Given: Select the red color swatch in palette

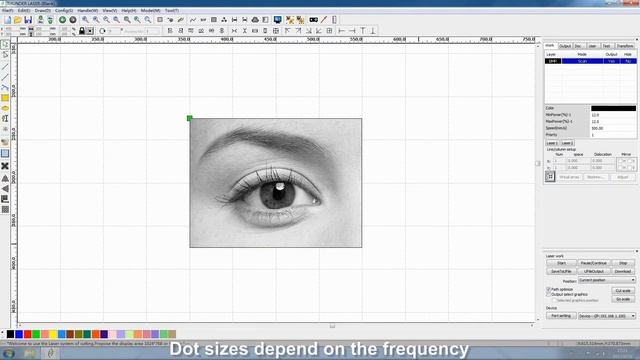Looking at the screenshot, I should [x=27, y=334].
